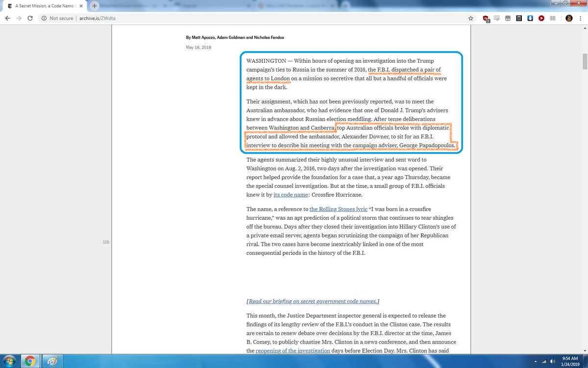Open the Windows Start menu
This screenshot has width=588, height=368.
10,362
